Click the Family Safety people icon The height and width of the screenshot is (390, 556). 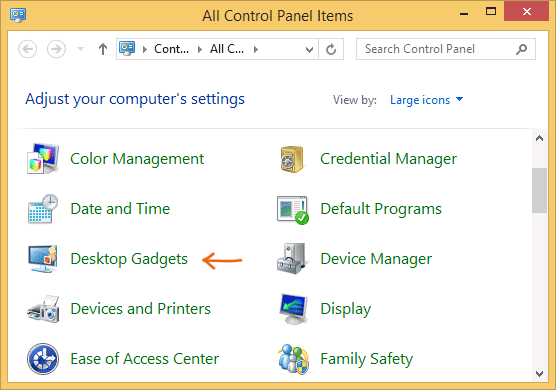[x=293, y=359]
